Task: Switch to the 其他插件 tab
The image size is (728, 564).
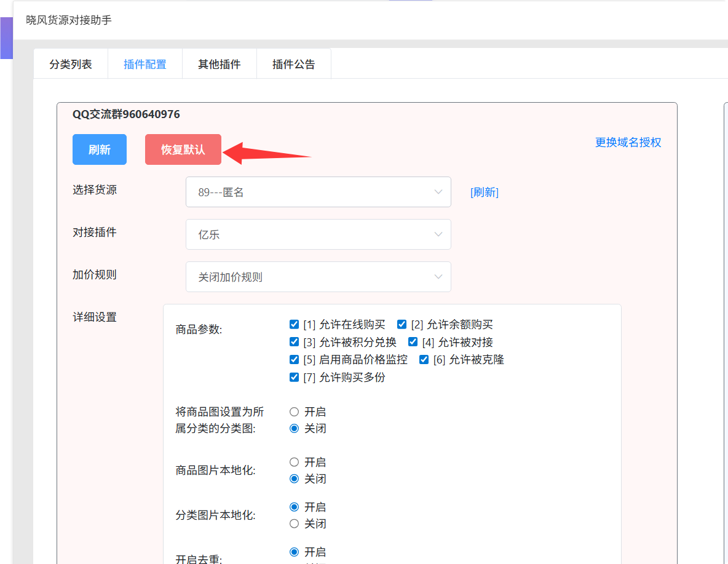Action: [x=219, y=64]
